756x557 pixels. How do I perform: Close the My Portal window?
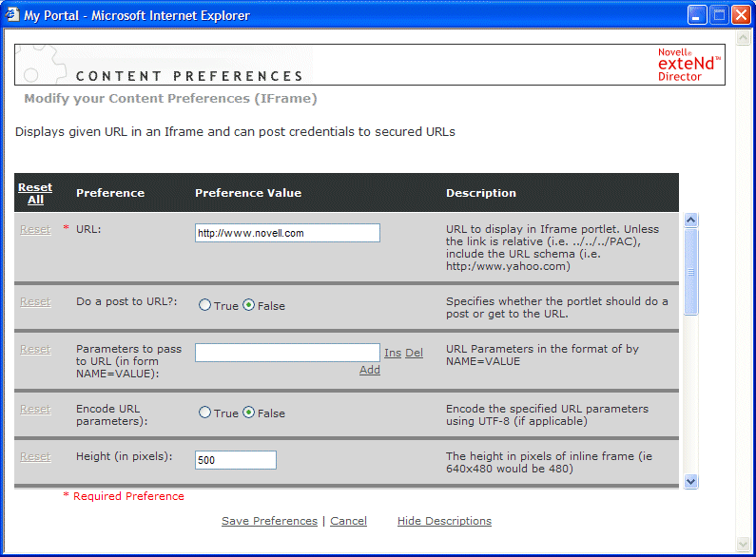[741, 15]
